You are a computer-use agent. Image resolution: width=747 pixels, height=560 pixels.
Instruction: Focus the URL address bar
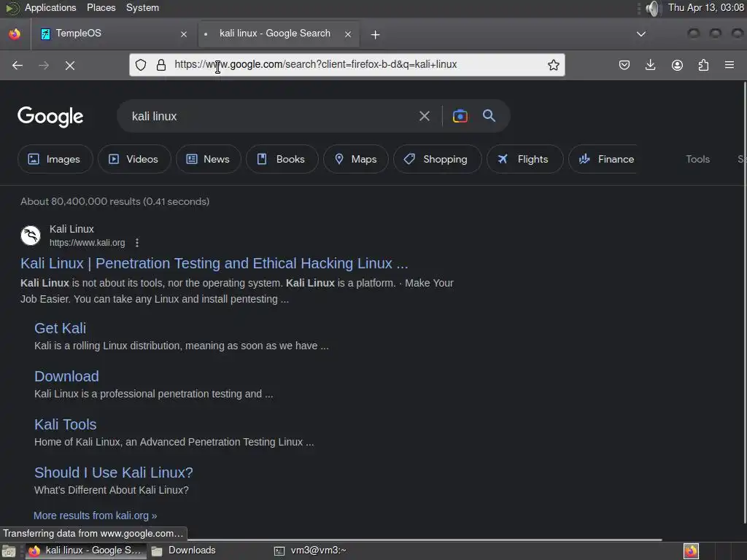tap(347, 65)
